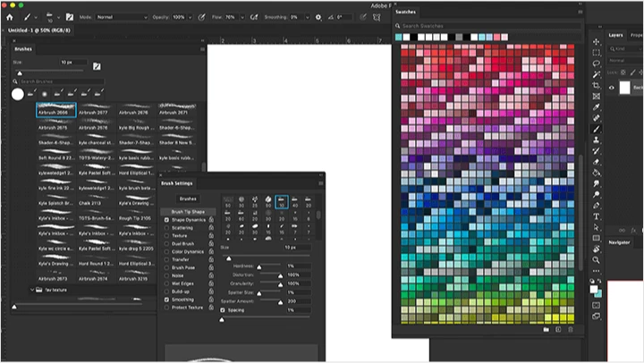Open Opacity value dropdown arrow
Viewport: 644px width, 363px height.
[x=190, y=17]
